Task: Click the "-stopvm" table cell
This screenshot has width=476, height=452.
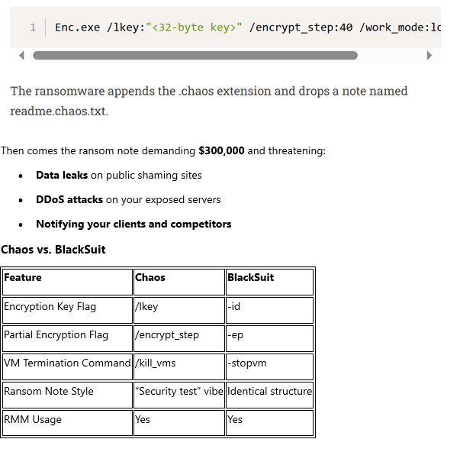Action: 269,366
